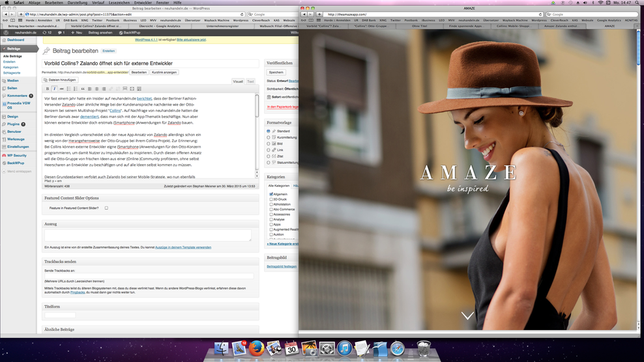Click the Beitragsbild festlegen link
This screenshot has width=644, height=362.
pyautogui.click(x=282, y=266)
